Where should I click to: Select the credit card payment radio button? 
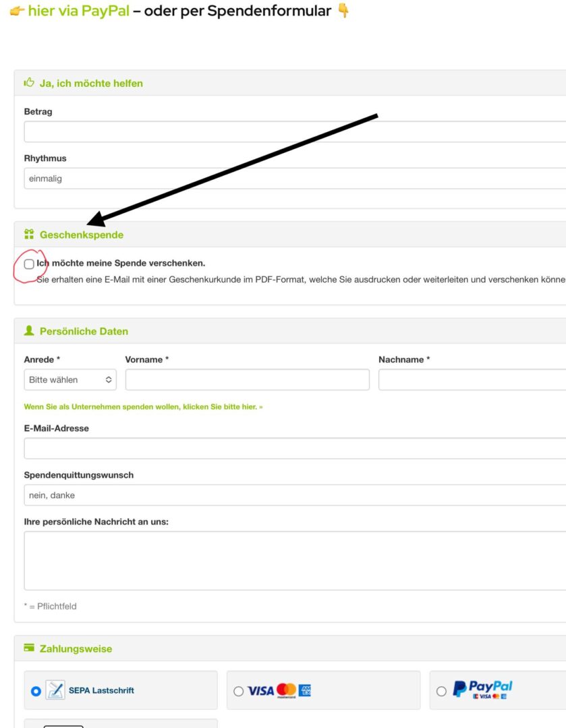coord(238,691)
